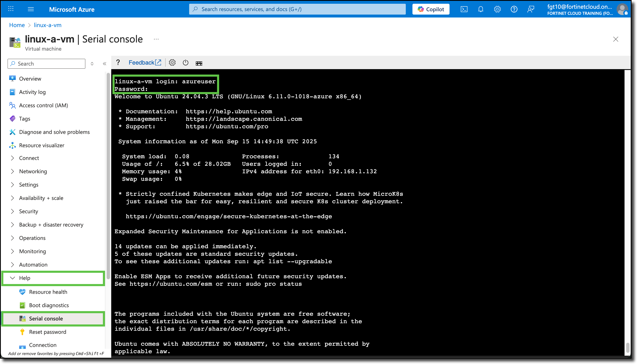
Task: Open the help question mark in console toolbar
Action: click(x=118, y=62)
